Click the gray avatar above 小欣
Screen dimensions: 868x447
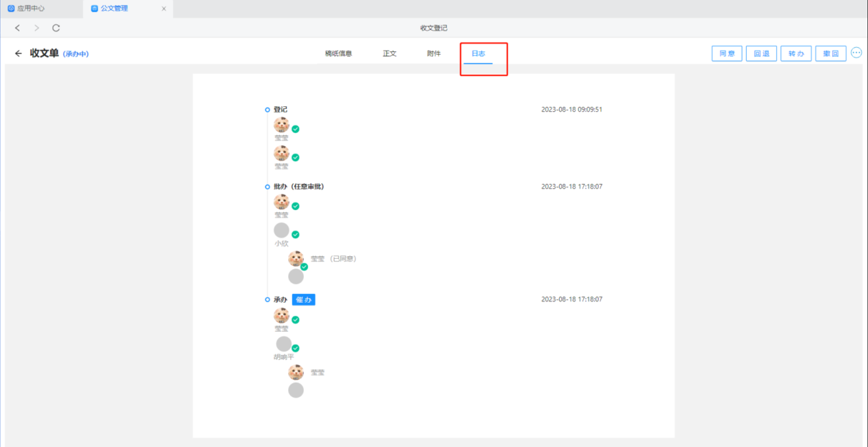tap(281, 230)
